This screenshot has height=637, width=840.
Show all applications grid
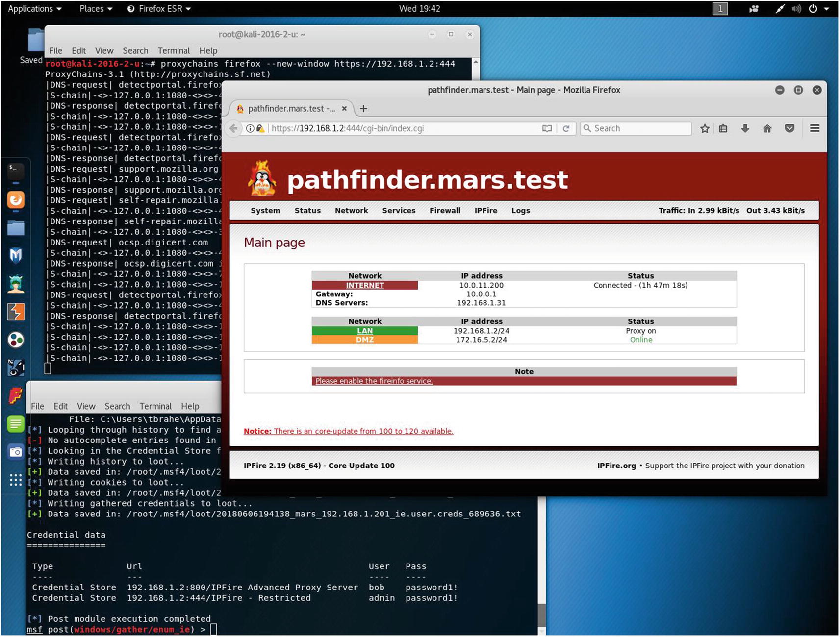16,480
